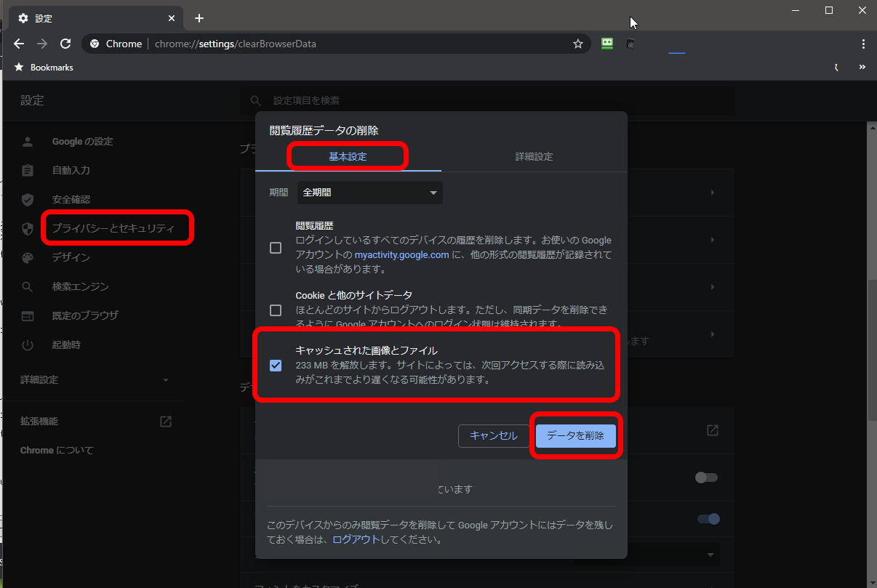Viewport: 877px width, 588px height.
Task: Check the Cookie と他のサイトデータ checkbox
Action: 276,310
